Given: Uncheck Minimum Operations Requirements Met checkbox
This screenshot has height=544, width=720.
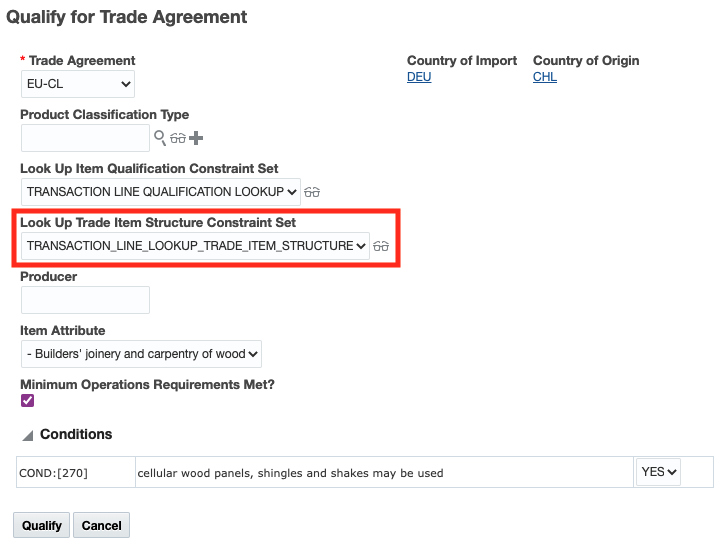Looking at the screenshot, I should click(28, 401).
